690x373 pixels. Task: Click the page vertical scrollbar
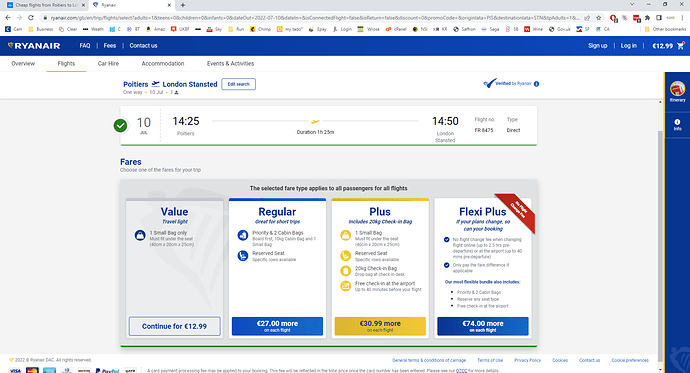[x=660, y=233]
